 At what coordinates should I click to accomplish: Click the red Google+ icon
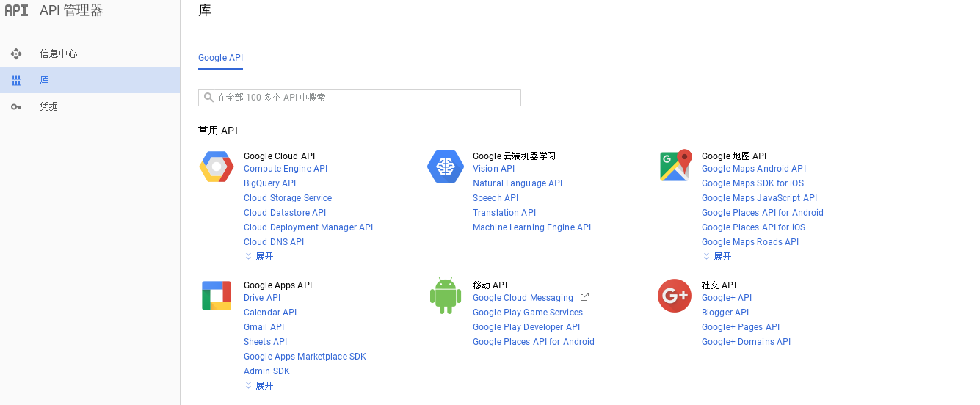(675, 296)
